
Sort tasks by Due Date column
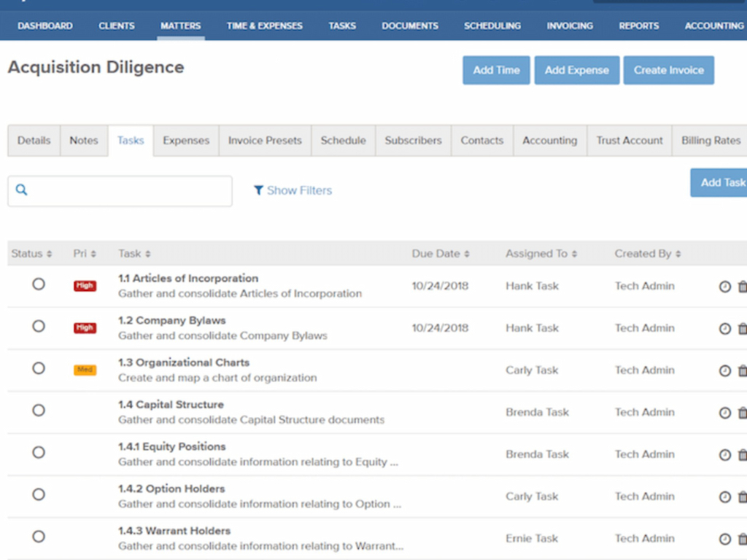click(441, 254)
